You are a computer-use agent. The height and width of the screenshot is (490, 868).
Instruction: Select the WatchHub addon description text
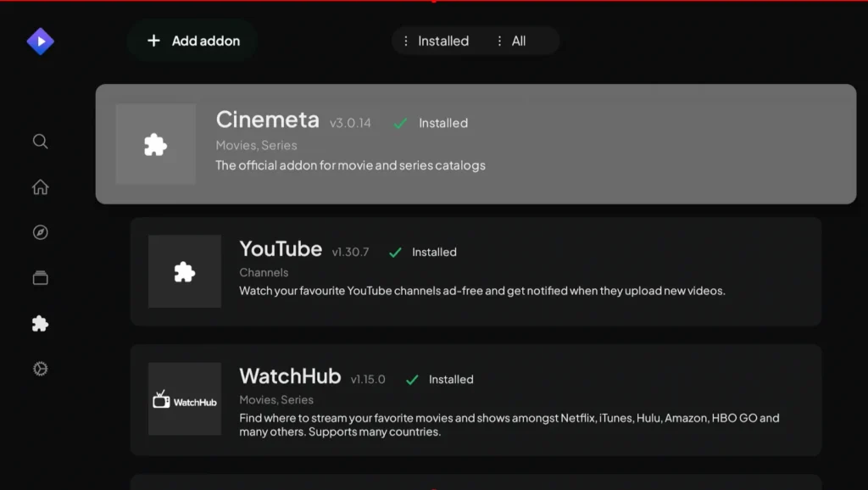(509, 425)
